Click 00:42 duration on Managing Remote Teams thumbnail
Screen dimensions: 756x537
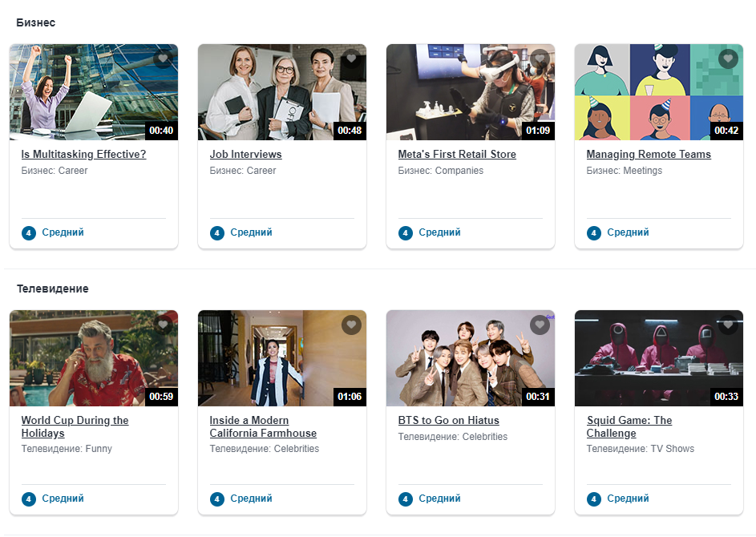point(726,131)
